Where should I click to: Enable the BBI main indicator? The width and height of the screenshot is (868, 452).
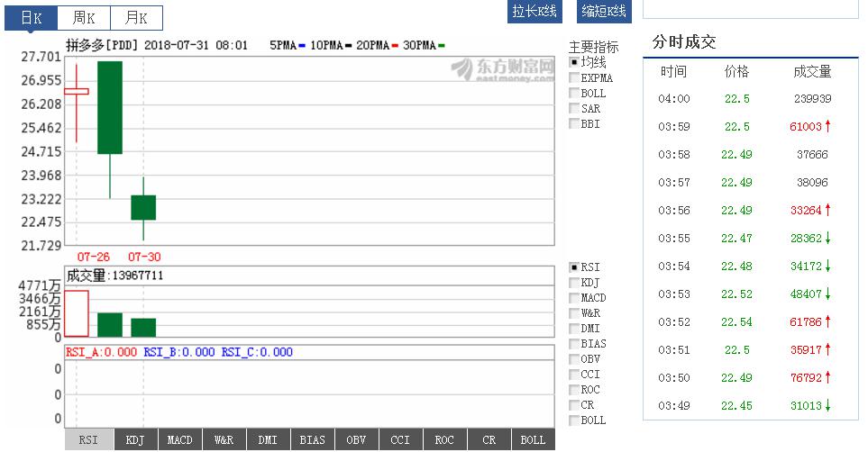pyautogui.click(x=574, y=123)
